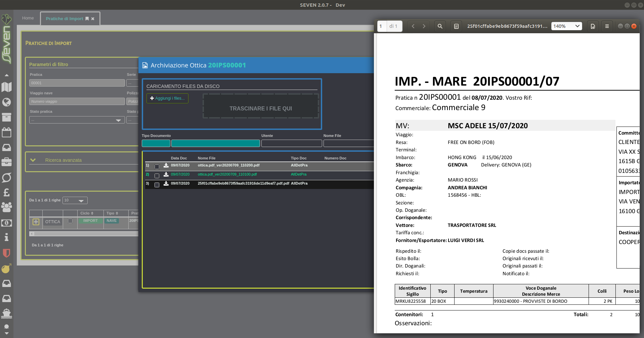The height and width of the screenshot is (338, 644).
Task: Open the bomb icon in sidebar
Action: click(x=6, y=269)
